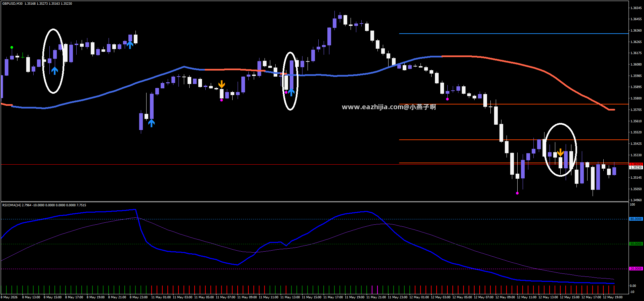Viewport: 644px width, 301px height.
Task: Click the 1.35425 price scale label
Action: tap(636, 144)
